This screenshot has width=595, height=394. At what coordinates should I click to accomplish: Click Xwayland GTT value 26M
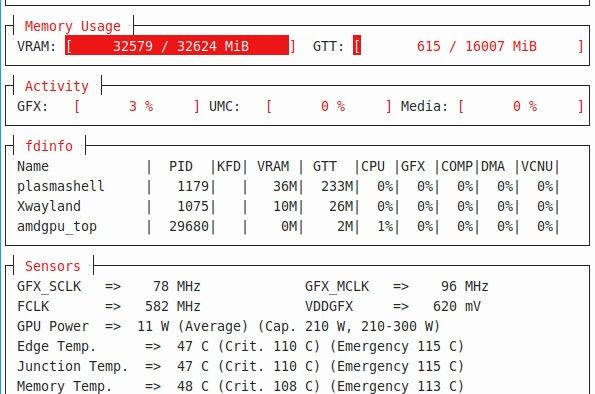click(341, 206)
